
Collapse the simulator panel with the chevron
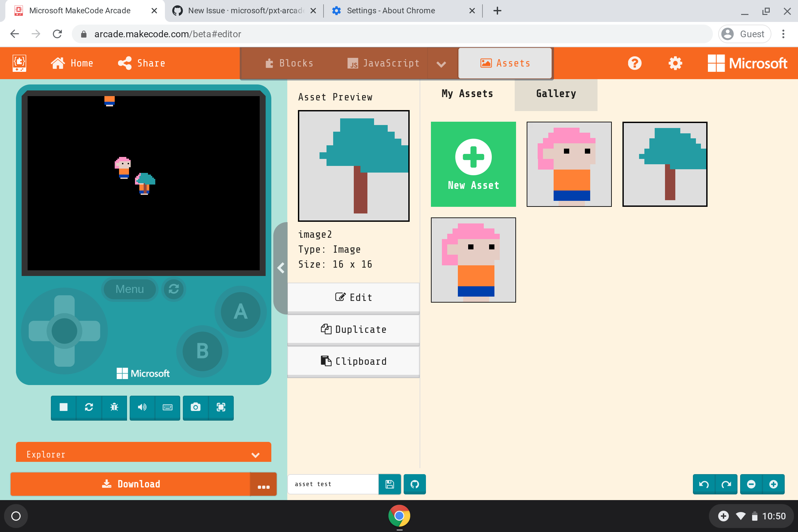pos(281,268)
